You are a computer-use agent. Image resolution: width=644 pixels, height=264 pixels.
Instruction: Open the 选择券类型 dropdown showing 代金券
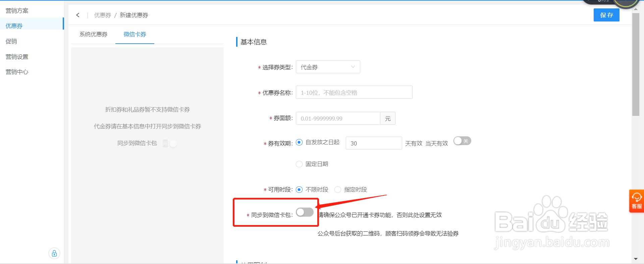pyautogui.click(x=328, y=67)
